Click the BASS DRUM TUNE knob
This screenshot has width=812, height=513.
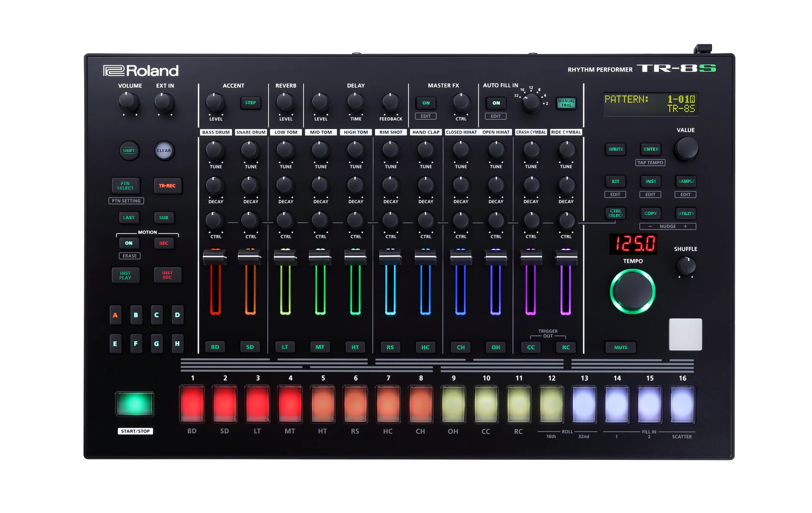click(x=215, y=150)
